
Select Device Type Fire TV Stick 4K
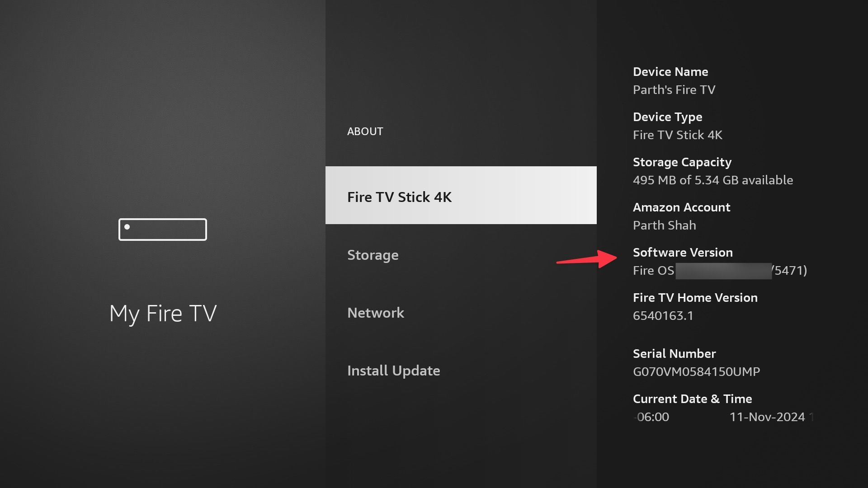tap(678, 126)
